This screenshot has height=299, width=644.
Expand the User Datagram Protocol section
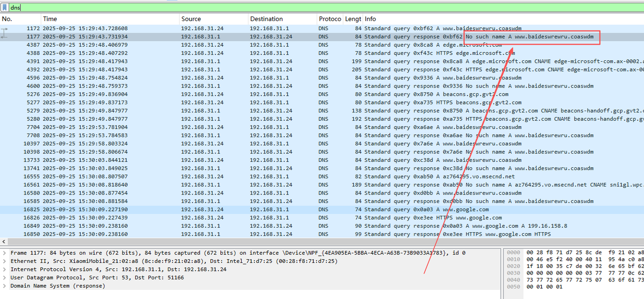(x=5, y=277)
